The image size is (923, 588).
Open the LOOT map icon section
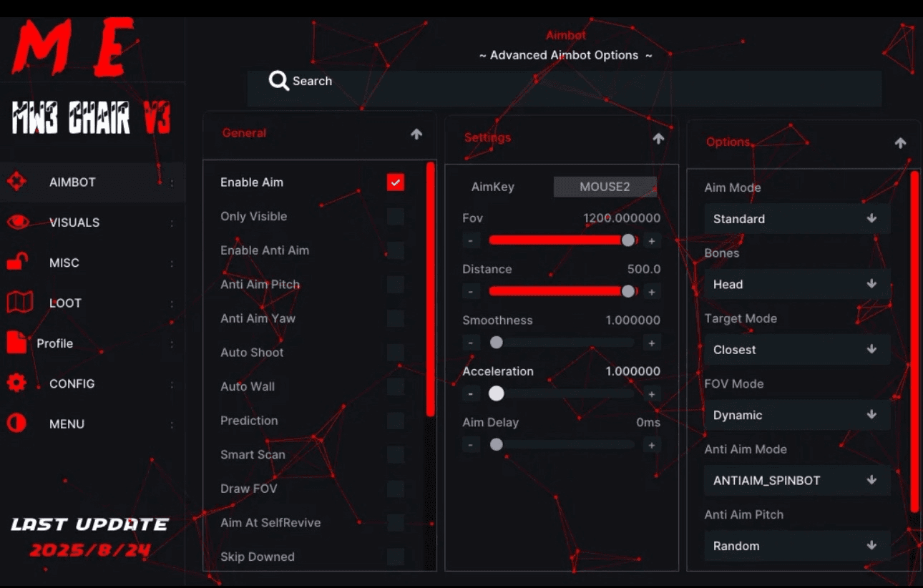[x=19, y=303]
